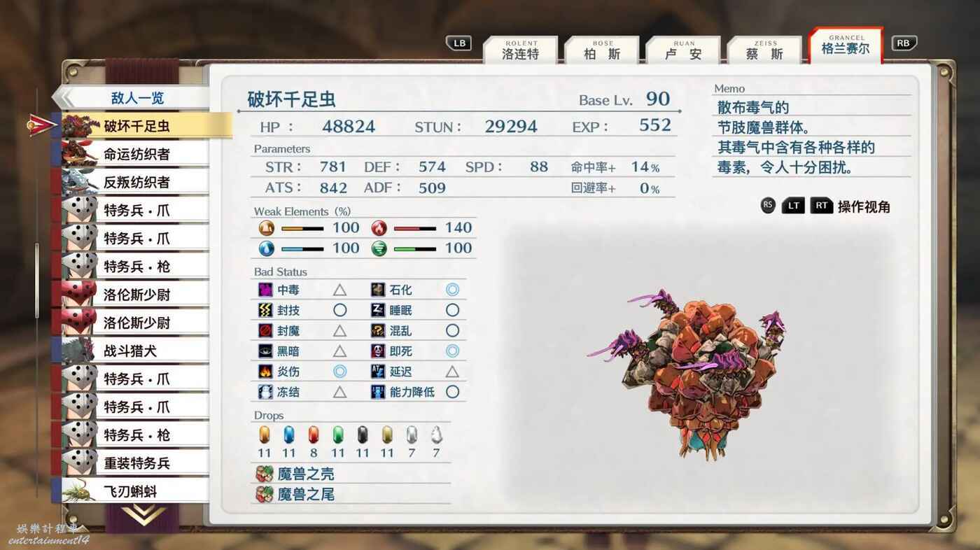
Task: Expand enemy list with bottom down chevron
Action: tap(143, 515)
